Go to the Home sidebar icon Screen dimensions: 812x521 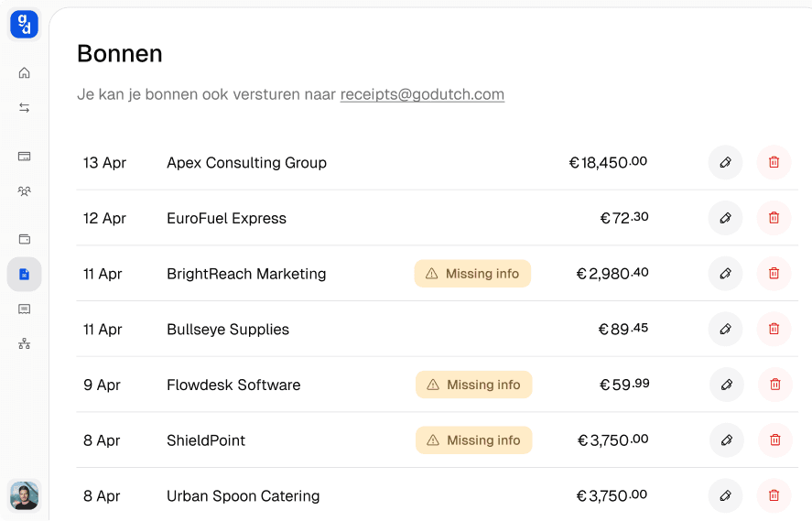tap(25, 73)
